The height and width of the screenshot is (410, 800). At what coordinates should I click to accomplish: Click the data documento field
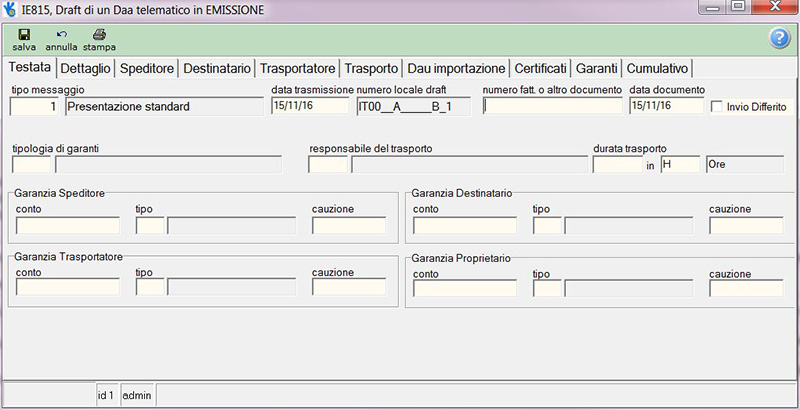pos(667,106)
